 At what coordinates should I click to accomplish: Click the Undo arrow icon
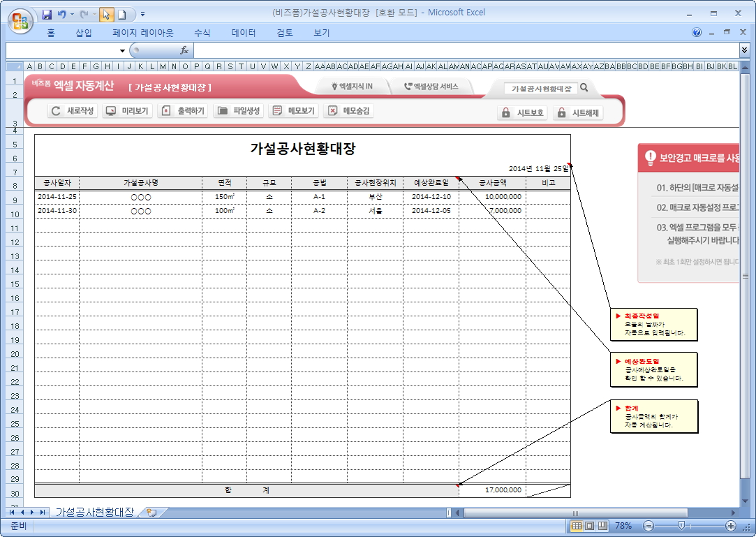(x=62, y=14)
